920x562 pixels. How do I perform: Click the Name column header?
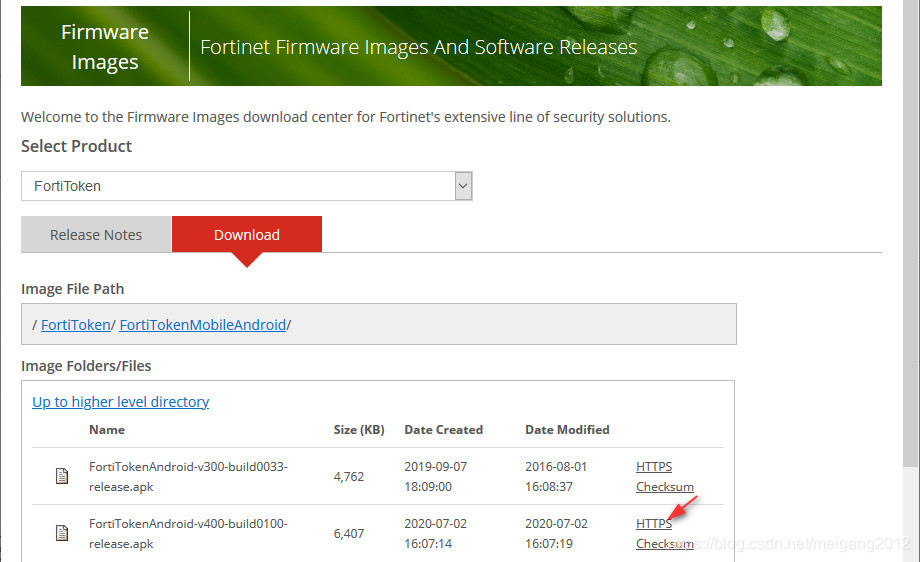pyautogui.click(x=107, y=429)
